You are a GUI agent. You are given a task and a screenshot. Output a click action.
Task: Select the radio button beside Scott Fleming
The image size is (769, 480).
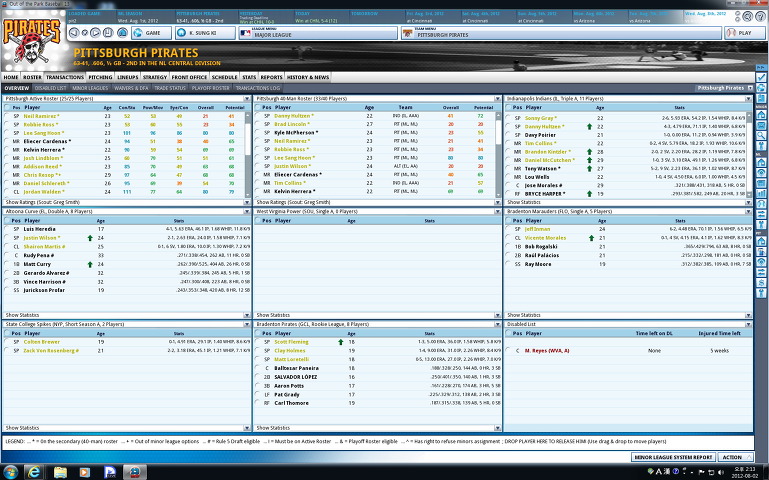pos(258,342)
